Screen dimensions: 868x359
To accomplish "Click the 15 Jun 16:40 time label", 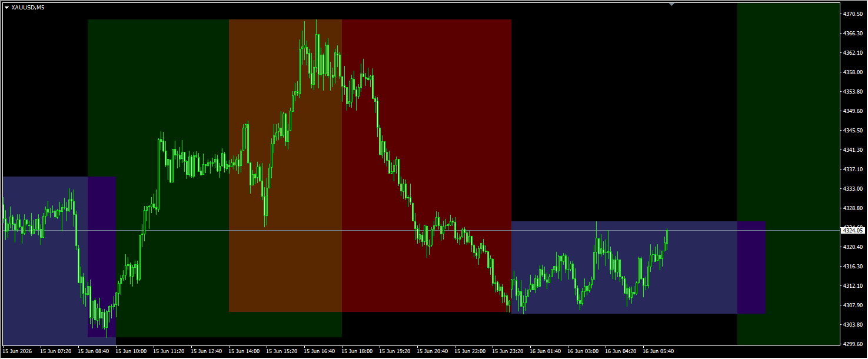I will [x=319, y=351].
